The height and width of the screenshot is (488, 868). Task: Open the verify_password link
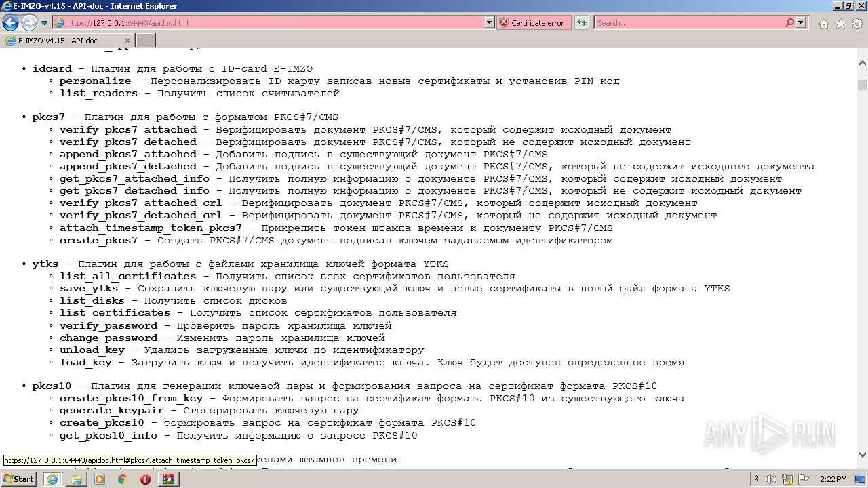point(108,325)
